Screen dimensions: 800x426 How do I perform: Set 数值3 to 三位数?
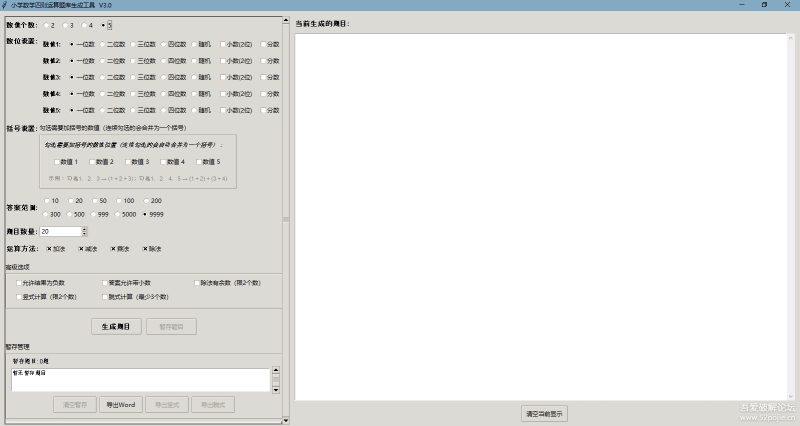tap(143, 77)
